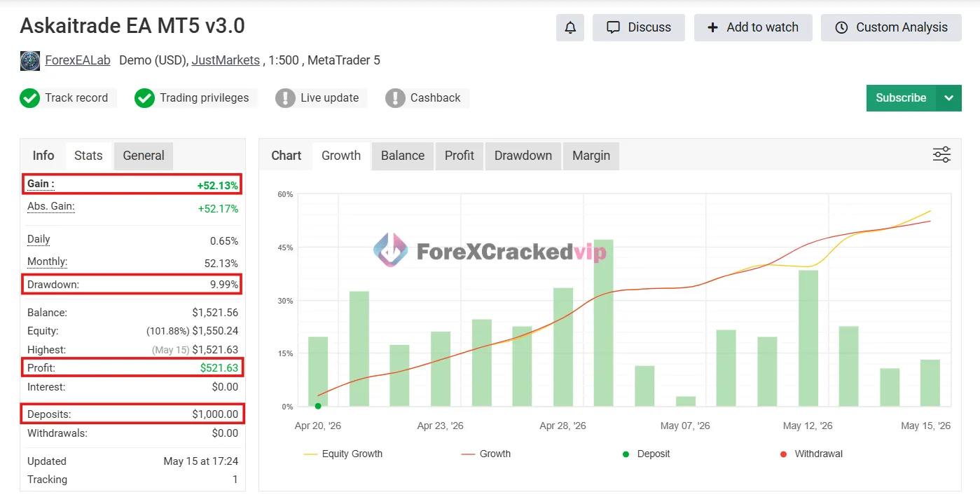
Task: Click the Subscribe button
Action: point(901,98)
